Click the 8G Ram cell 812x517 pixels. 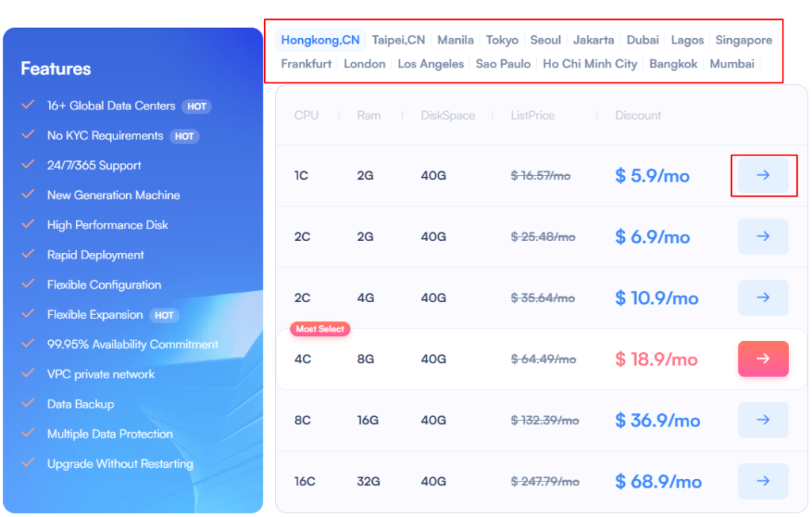pyautogui.click(x=366, y=359)
